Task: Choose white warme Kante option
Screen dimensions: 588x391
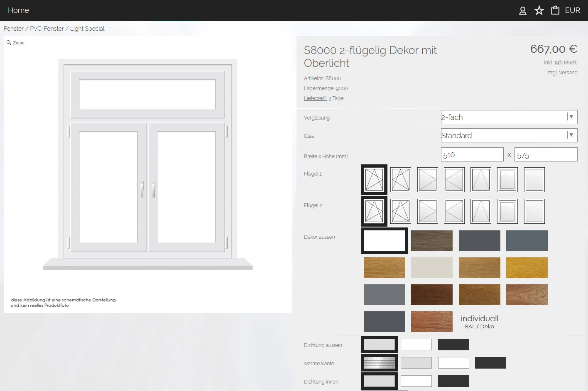Action: pyautogui.click(x=453, y=363)
